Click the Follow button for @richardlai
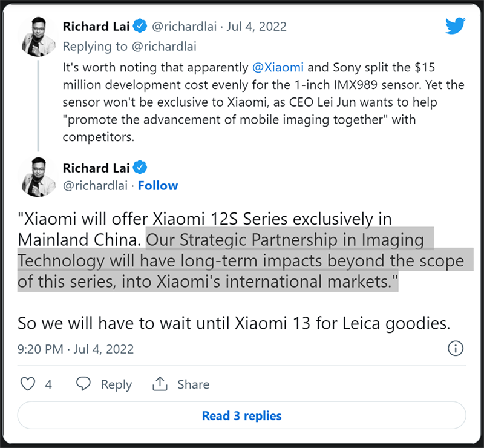The image size is (484, 448). pos(158,186)
